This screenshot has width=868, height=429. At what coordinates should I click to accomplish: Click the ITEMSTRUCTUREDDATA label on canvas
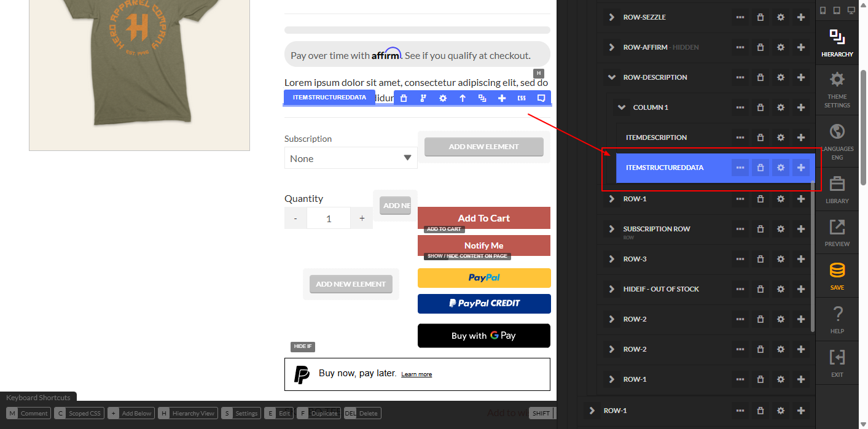[329, 98]
